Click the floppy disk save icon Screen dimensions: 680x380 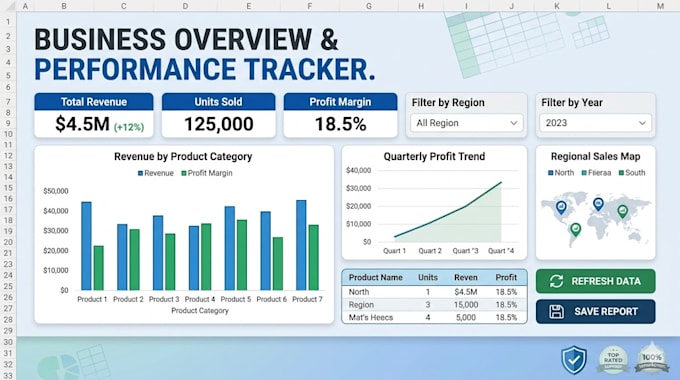click(556, 311)
